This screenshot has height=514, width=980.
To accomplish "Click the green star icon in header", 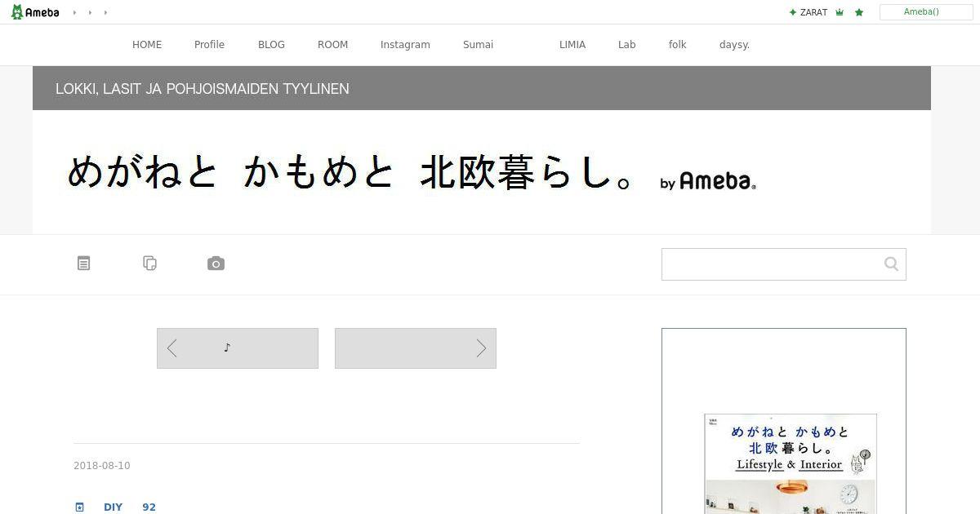I will 859,12.
